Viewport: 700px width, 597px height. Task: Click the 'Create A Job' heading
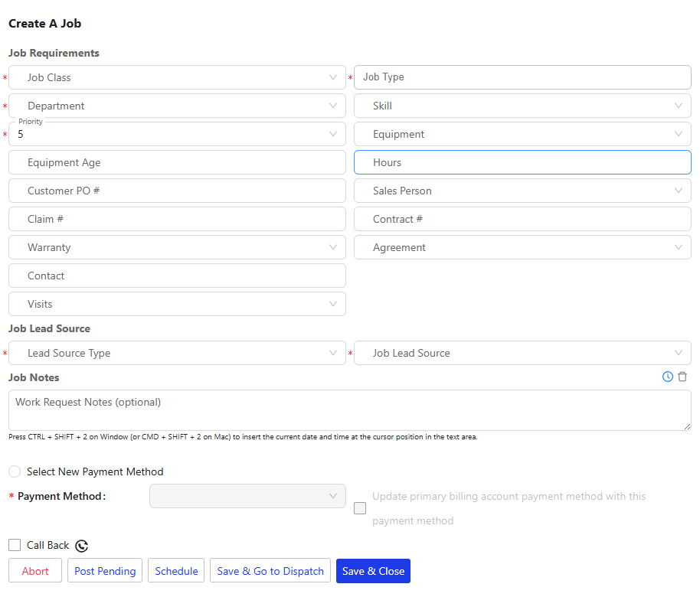44,24
